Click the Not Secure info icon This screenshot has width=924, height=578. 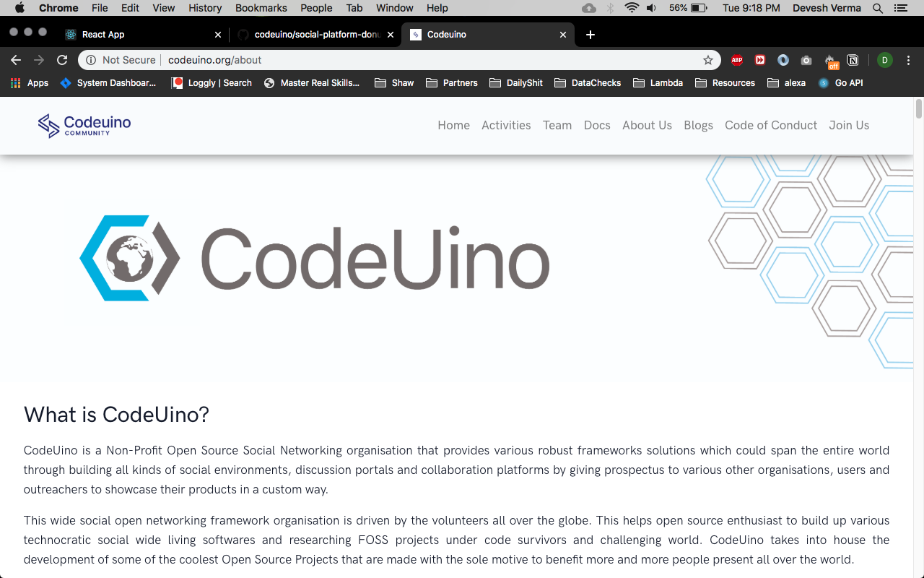(91, 60)
